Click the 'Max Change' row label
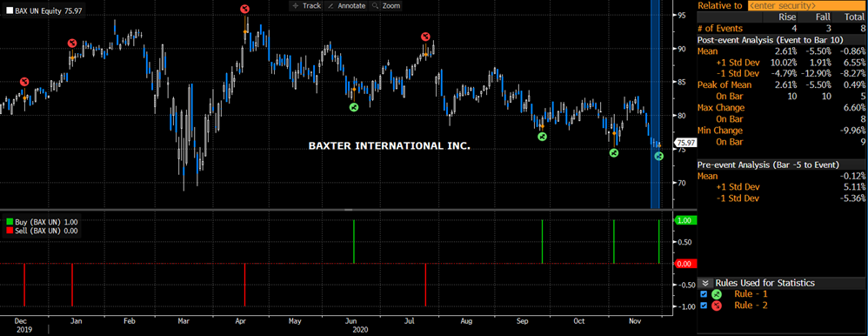Image resolution: width=868 pixels, height=336 pixels. (x=721, y=108)
